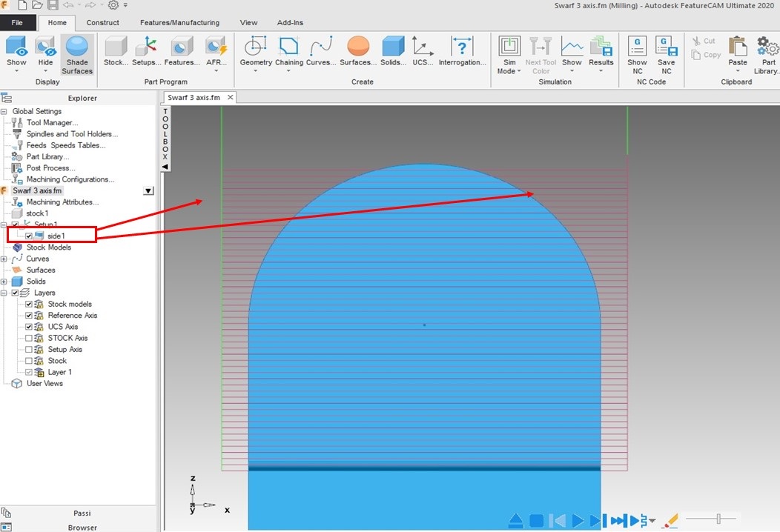This screenshot has height=532, width=780.
Task: Switch to the Construct ribbon tab
Action: tap(103, 22)
